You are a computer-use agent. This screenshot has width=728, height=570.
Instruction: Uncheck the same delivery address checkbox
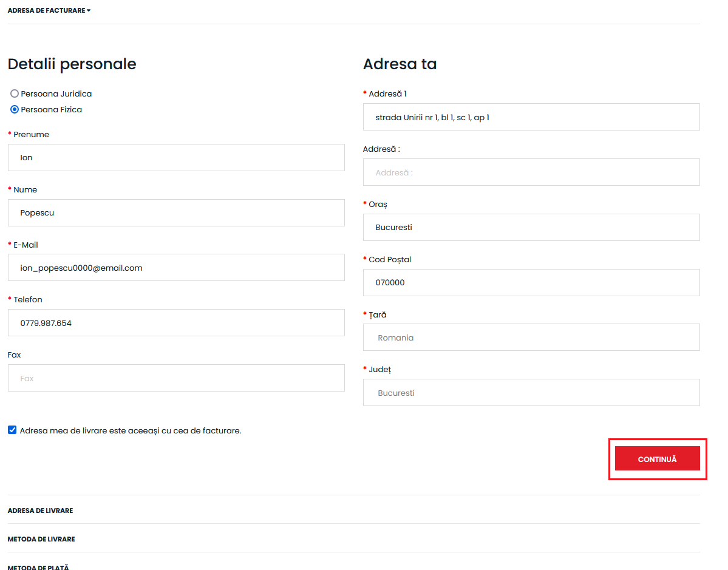(12, 430)
